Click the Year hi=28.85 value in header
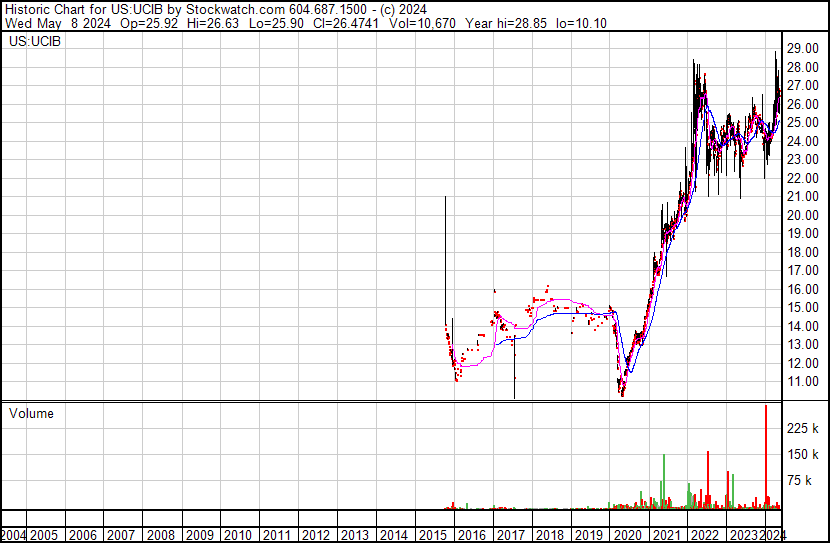This screenshot has width=830, height=543. pyautogui.click(x=506, y=23)
